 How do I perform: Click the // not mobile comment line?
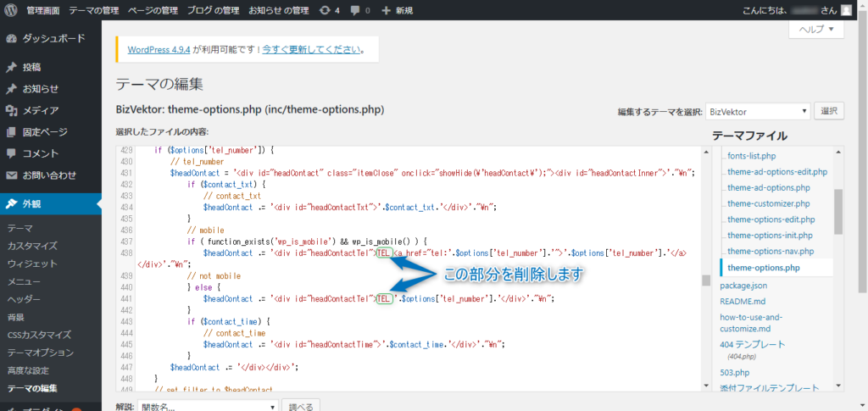point(214,275)
